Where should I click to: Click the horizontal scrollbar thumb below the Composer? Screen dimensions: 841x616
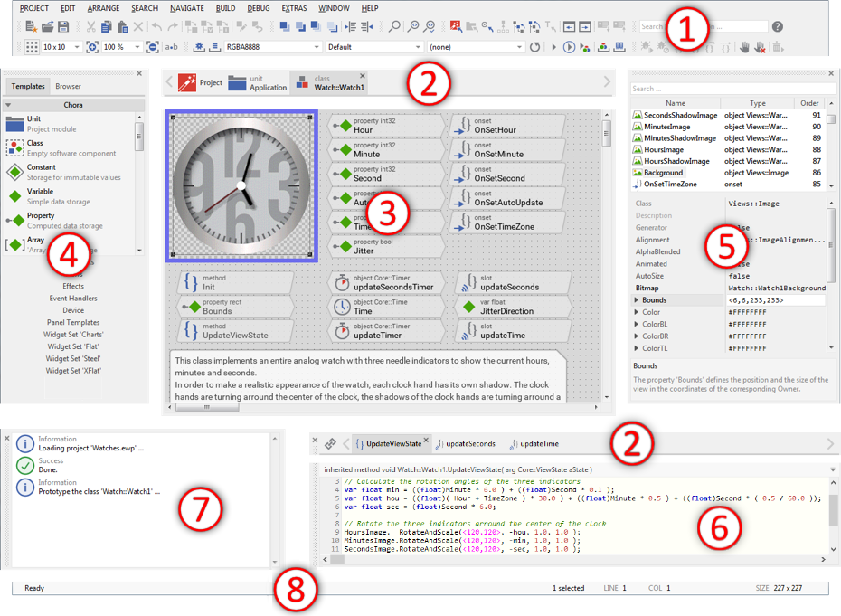click(207, 407)
